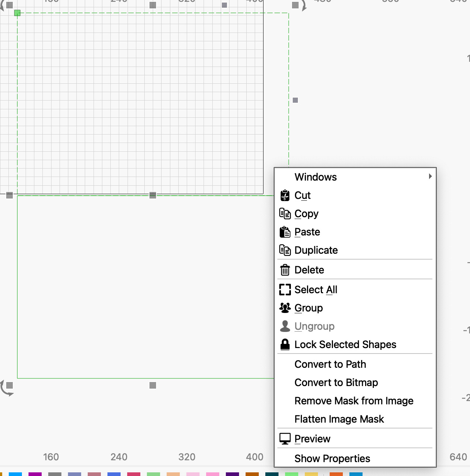Choose Convert to Path
The image size is (470, 476).
tap(330, 364)
